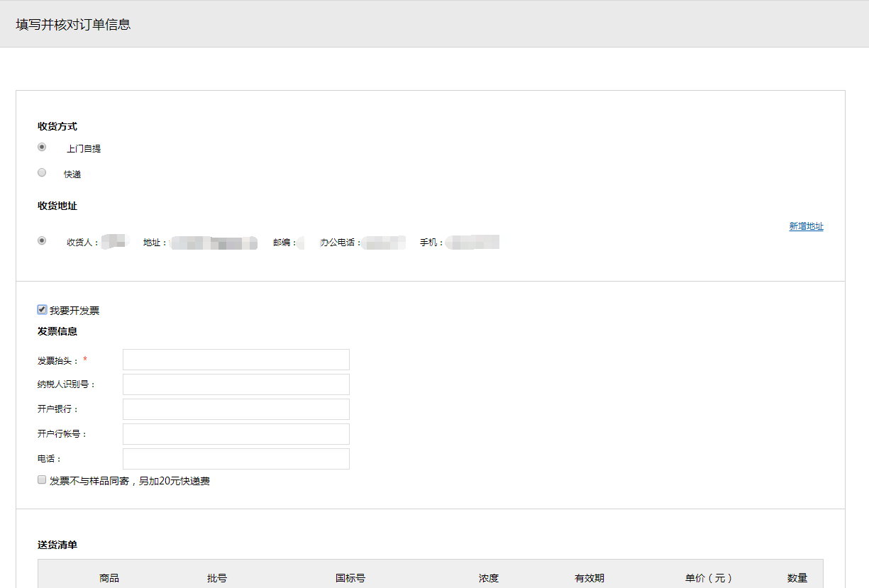Select the saved 收货人 address radio button

[x=42, y=240]
